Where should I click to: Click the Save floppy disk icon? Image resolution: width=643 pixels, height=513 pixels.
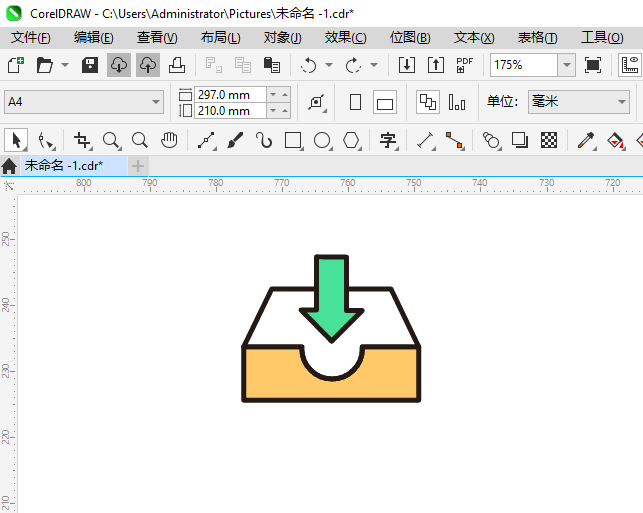(x=90, y=65)
